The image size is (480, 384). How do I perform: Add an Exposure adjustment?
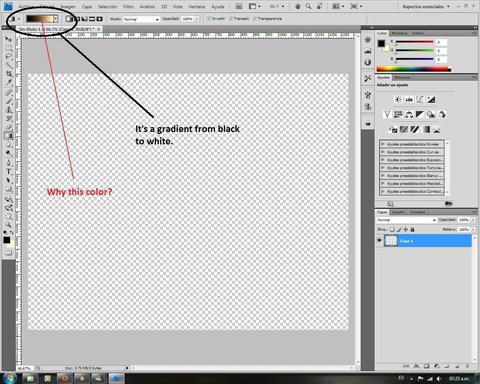click(x=431, y=99)
